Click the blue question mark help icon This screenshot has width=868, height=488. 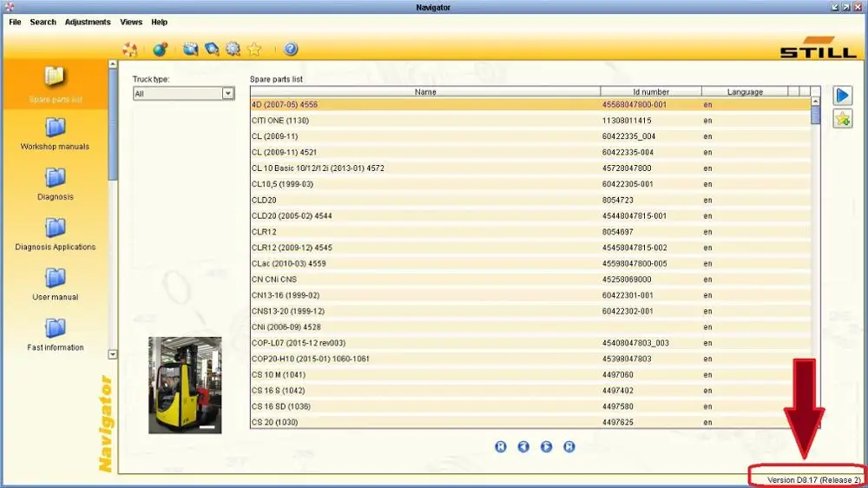(291, 49)
